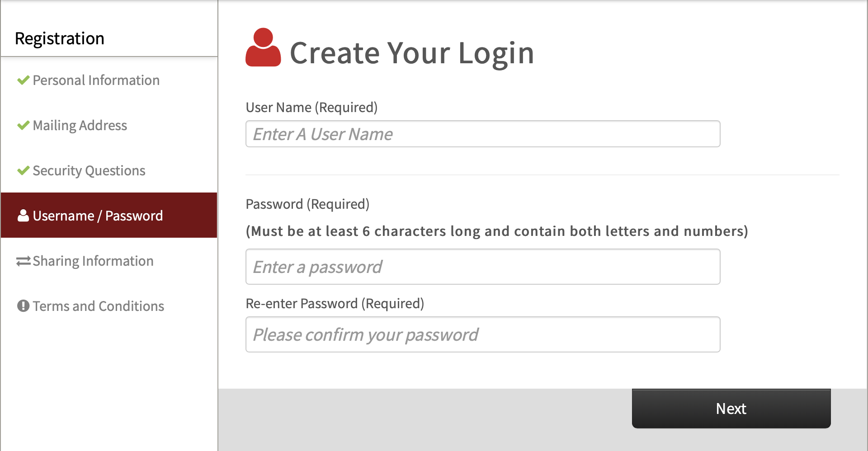Image resolution: width=868 pixels, height=451 pixels.
Task: Open the Sharing Information step
Action: (x=93, y=261)
